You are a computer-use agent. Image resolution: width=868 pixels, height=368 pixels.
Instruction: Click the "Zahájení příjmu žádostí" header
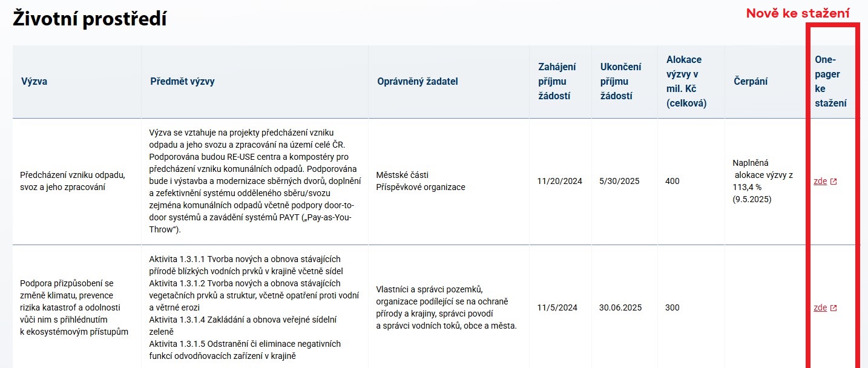pos(557,82)
